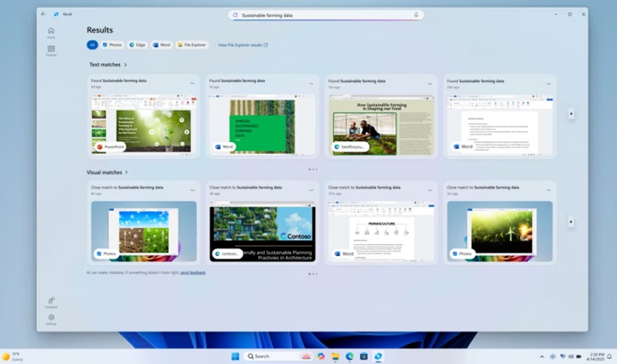Open Copilot from the taskbar
The image size is (617, 364).
pyautogui.click(x=321, y=356)
